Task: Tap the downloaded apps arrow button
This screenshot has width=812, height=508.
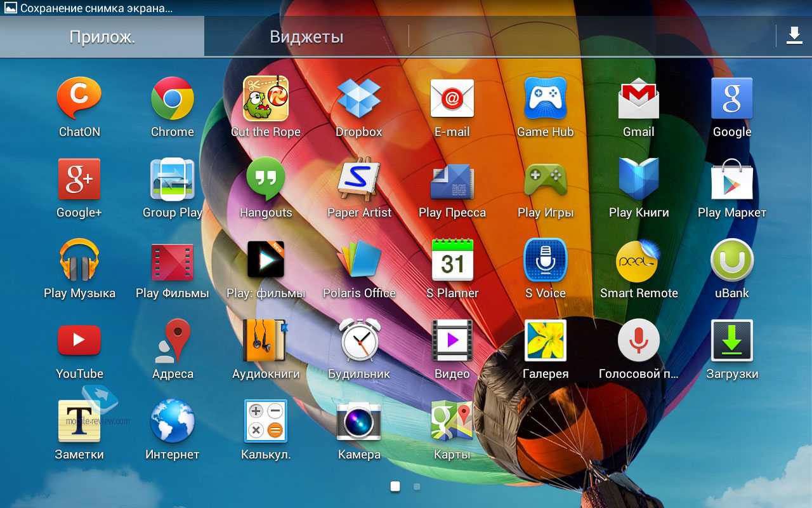Action: 794,36
